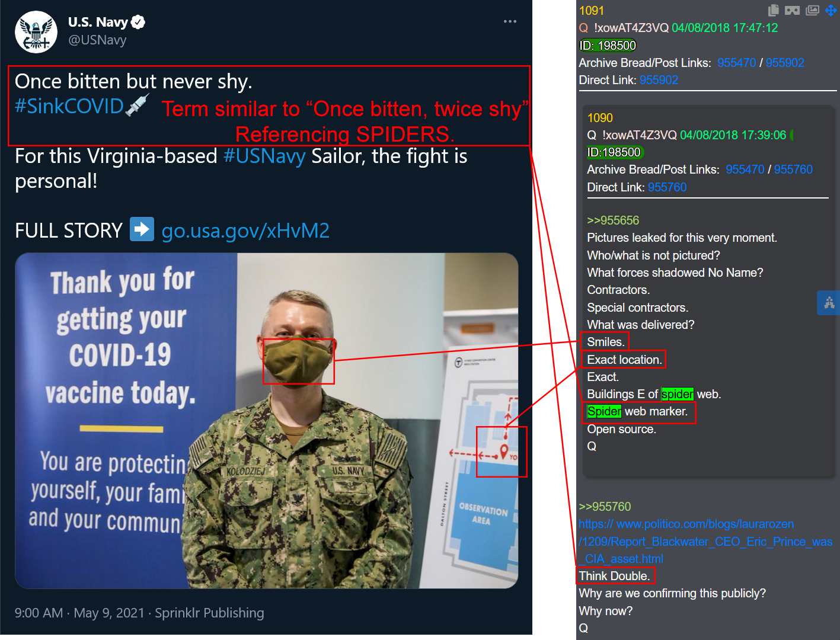Open Direct Link 955902

659,80
